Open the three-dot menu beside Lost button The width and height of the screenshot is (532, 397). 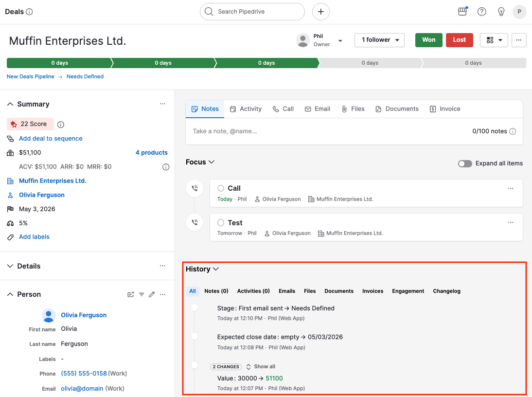519,40
